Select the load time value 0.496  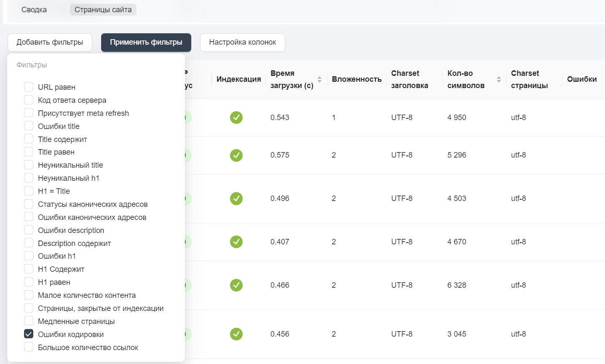coord(280,198)
